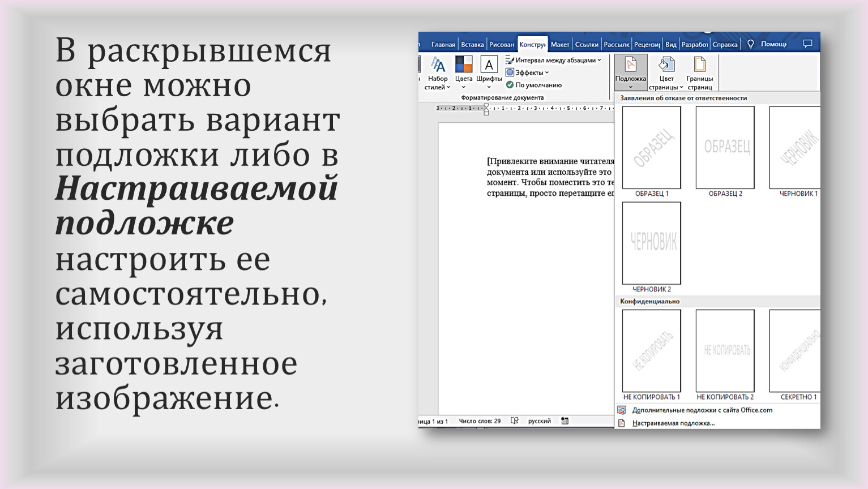The width and height of the screenshot is (868, 489).
Task: Click the horizontal ruler indent marker
Action: click(x=486, y=109)
